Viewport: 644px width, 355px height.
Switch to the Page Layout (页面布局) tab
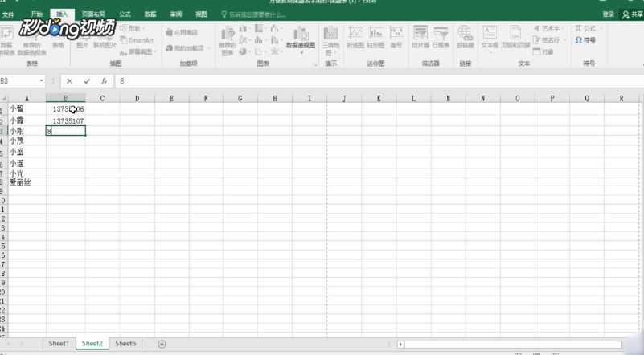tap(93, 14)
